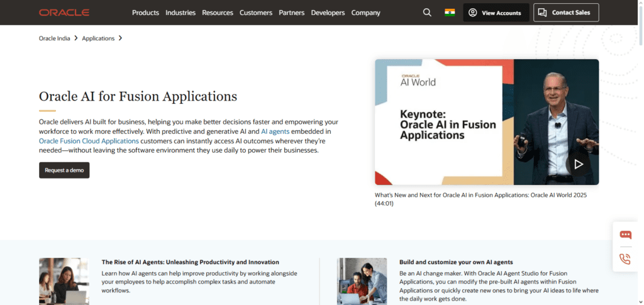Open the Products menu
Image resolution: width=644 pixels, height=305 pixels.
[x=145, y=13]
